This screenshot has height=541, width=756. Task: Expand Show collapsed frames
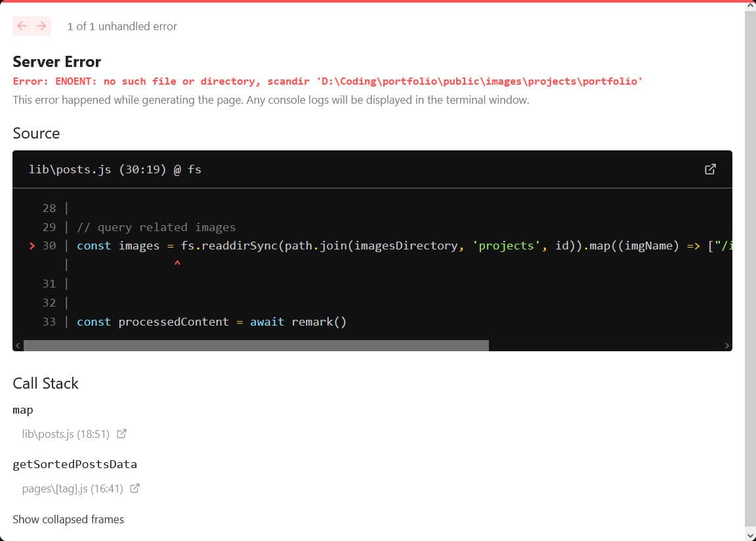click(68, 519)
